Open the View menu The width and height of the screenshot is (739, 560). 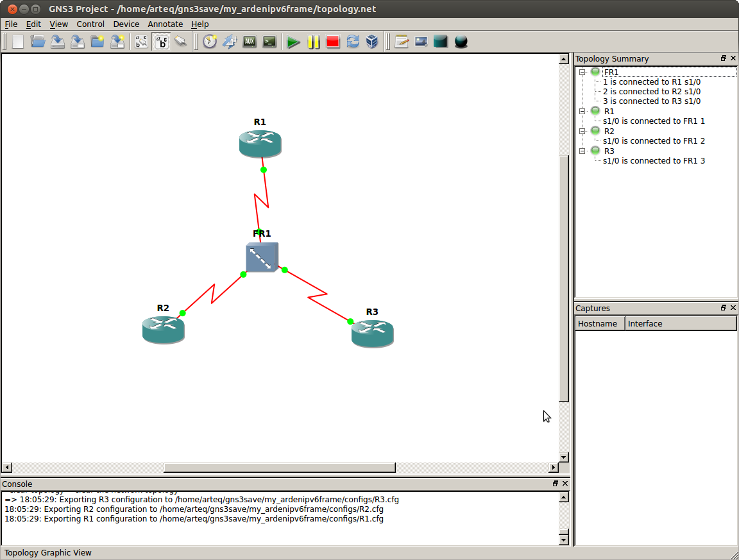[59, 24]
